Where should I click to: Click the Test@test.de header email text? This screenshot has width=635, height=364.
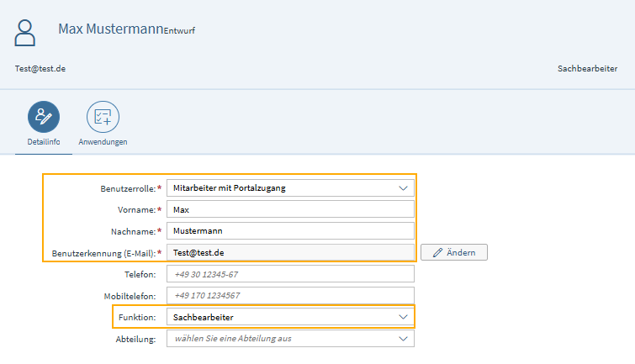pyautogui.click(x=40, y=69)
